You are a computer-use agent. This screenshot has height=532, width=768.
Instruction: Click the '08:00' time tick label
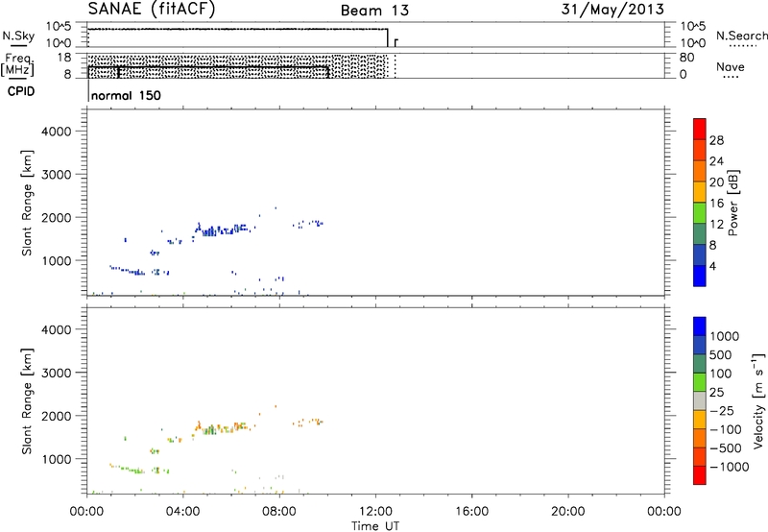(x=279, y=512)
